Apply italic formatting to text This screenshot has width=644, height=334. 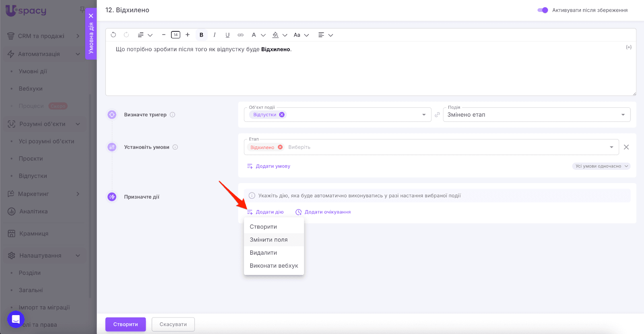pos(215,35)
